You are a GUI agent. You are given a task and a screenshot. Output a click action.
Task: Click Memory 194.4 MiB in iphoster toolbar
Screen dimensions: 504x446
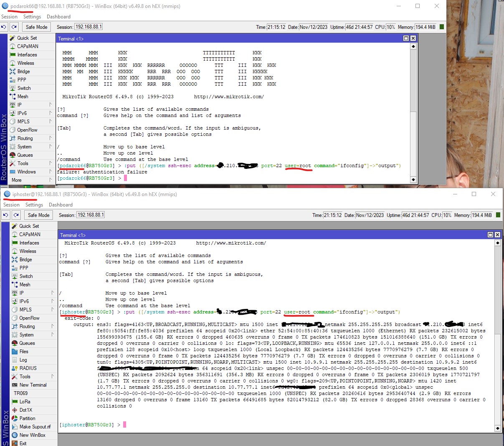[482, 215]
